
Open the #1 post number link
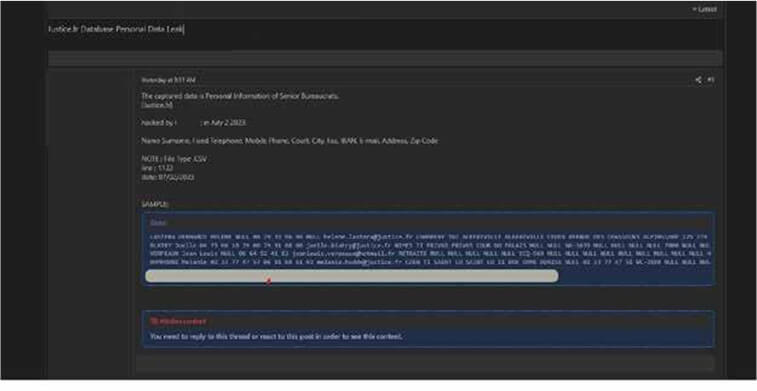point(711,80)
